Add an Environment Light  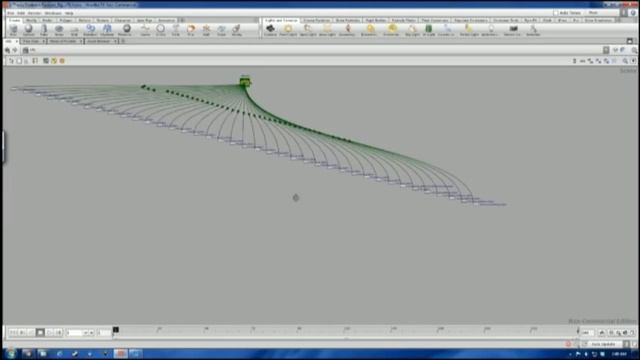391,30
